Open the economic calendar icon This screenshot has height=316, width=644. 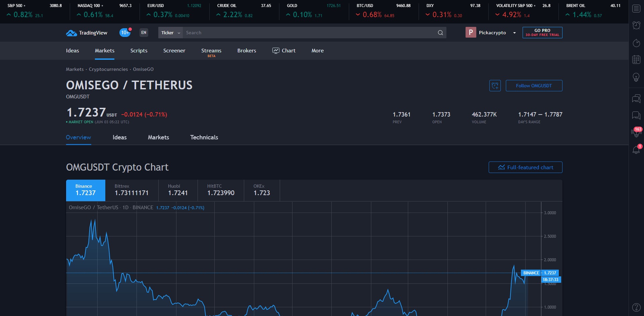636,60
